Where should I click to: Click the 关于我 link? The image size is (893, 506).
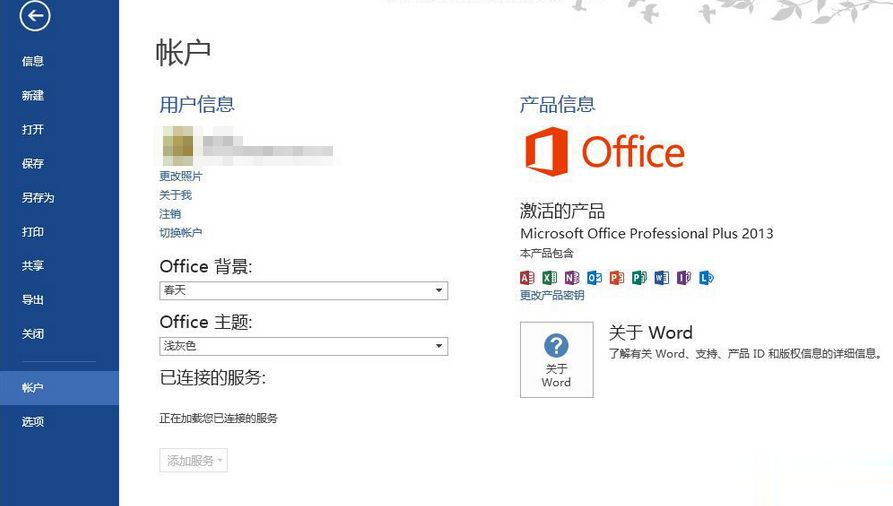coord(175,195)
